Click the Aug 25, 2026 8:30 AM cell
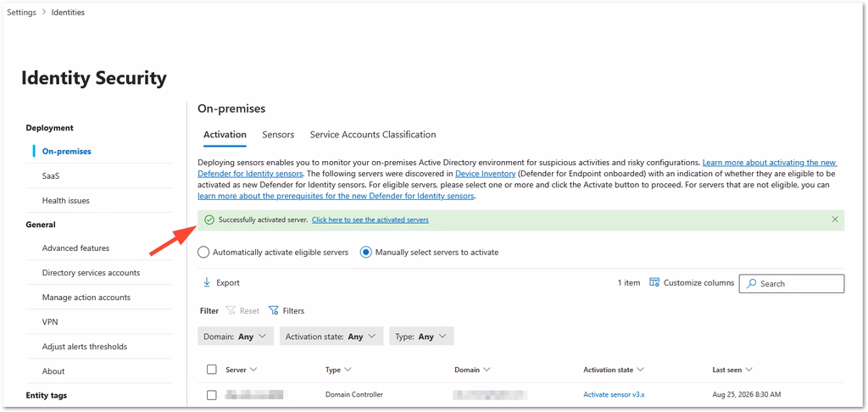 747,395
